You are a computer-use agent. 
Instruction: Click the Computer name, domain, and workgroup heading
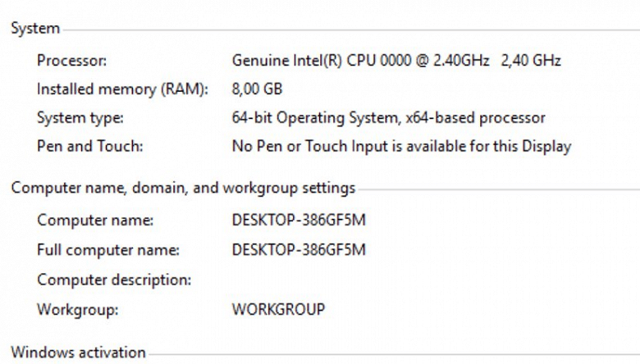pos(183,189)
